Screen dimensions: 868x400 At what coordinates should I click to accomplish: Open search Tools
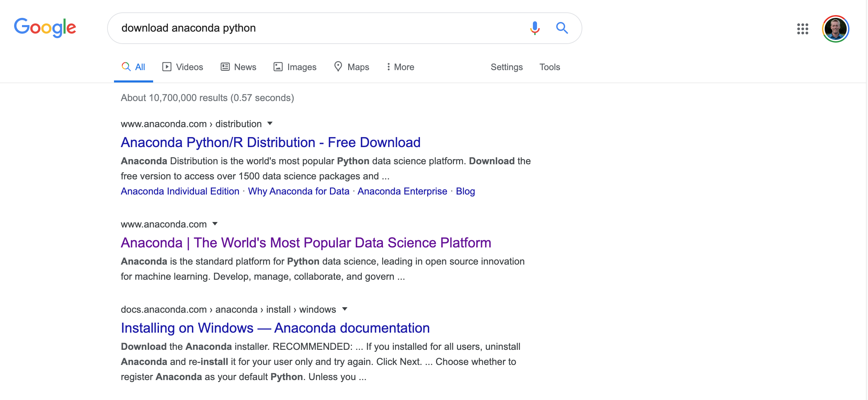[x=549, y=67]
